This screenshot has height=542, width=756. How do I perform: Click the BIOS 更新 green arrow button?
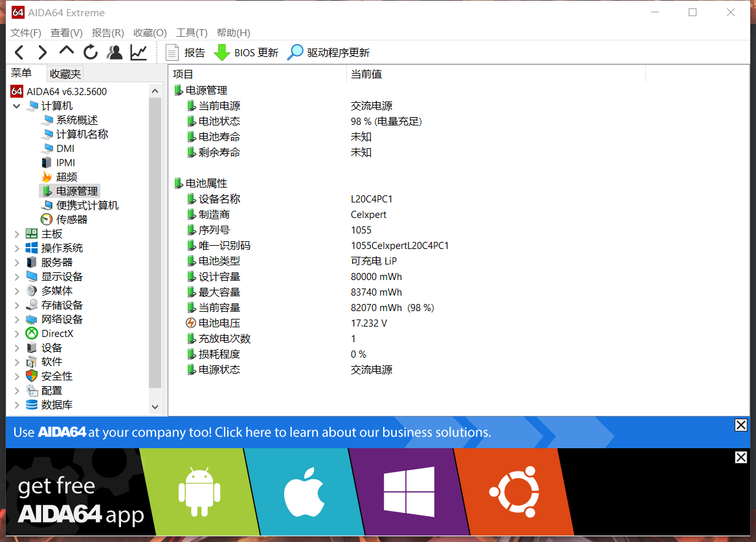point(246,52)
